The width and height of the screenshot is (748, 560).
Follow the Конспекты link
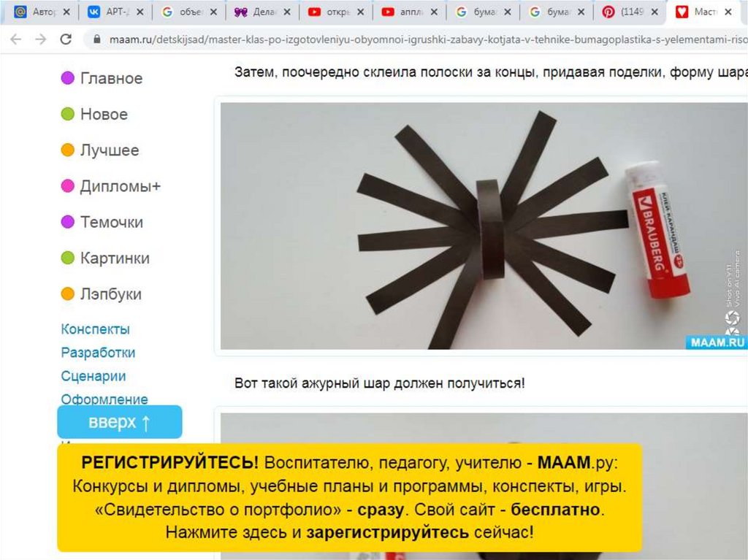(x=96, y=329)
